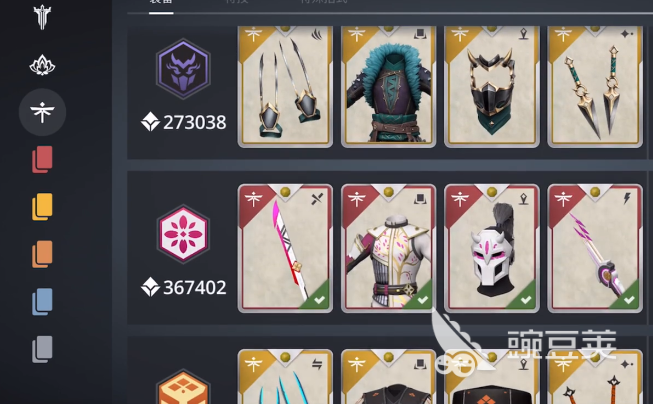The image size is (653, 404).
Task: Filter by red card stack icon
Action: coord(42,159)
